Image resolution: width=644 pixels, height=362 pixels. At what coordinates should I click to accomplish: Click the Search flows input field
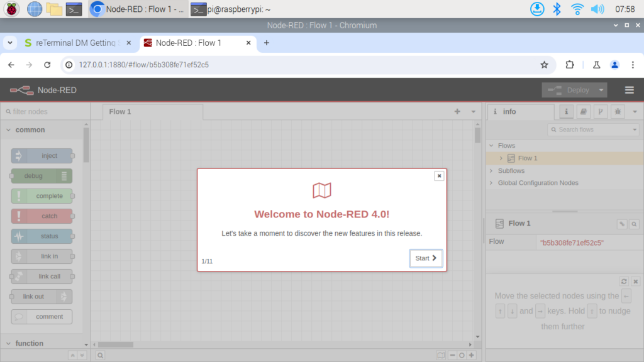click(589, 129)
